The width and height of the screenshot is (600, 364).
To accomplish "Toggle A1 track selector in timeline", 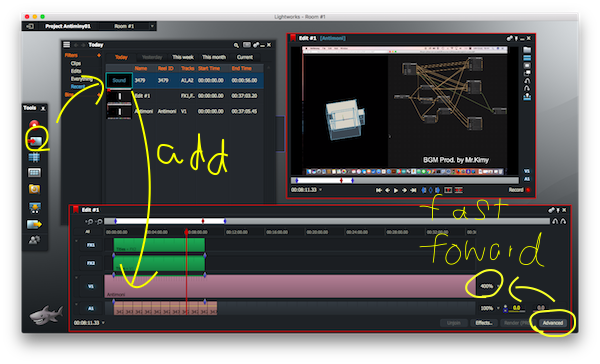I will 91,308.
